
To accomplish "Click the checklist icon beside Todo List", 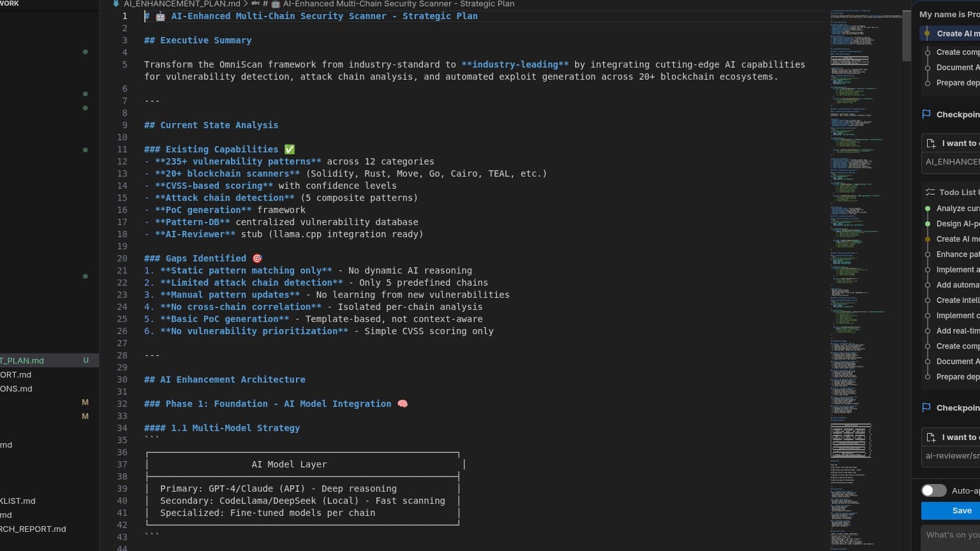I will 930,192.
